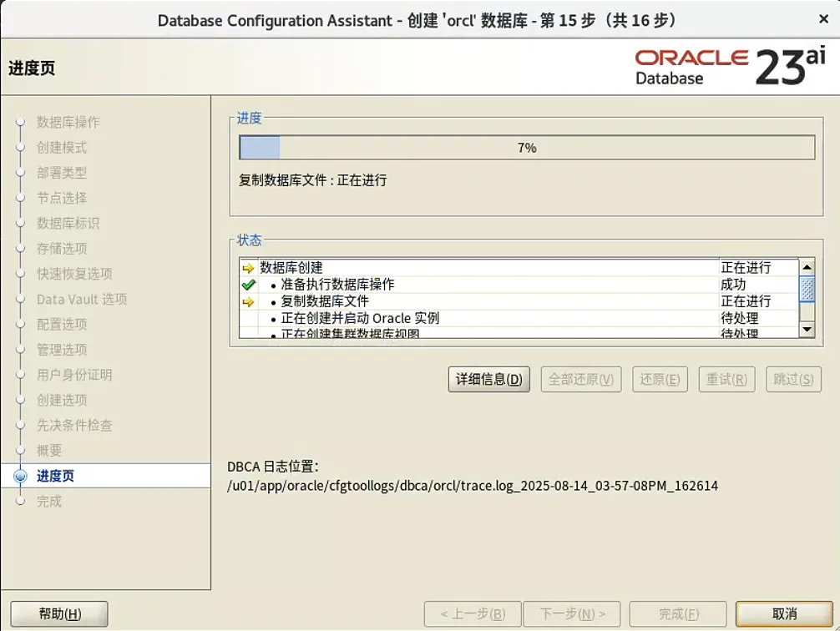The image size is (840, 631).
Task: Click the 还原 button
Action: 659,379
